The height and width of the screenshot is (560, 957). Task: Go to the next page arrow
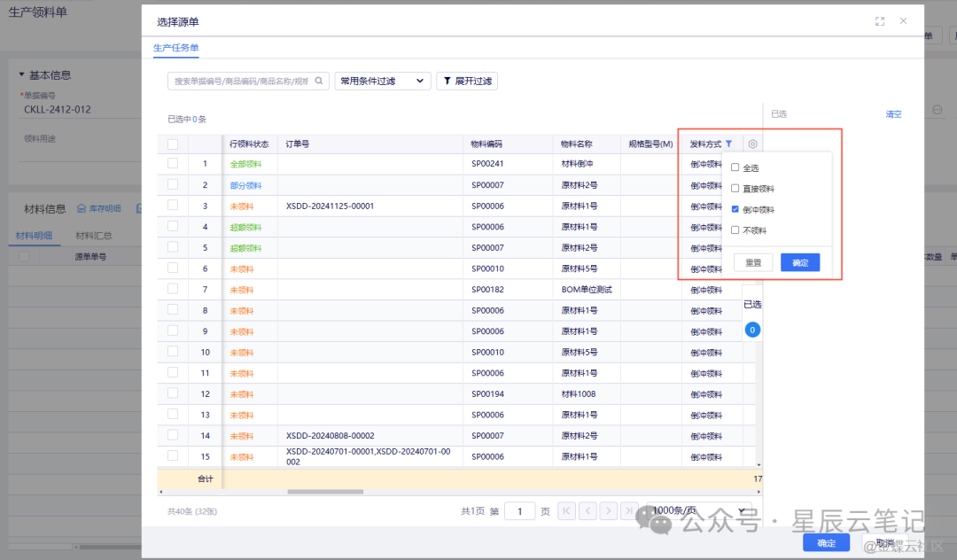point(608,510)
